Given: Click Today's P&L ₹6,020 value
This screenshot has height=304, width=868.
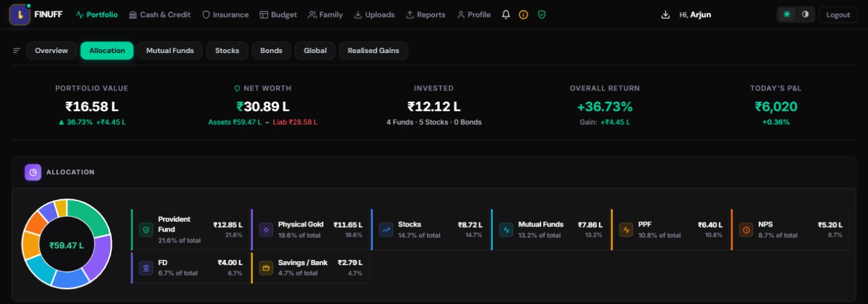Looking at the screenshot, I should [776, 107].
